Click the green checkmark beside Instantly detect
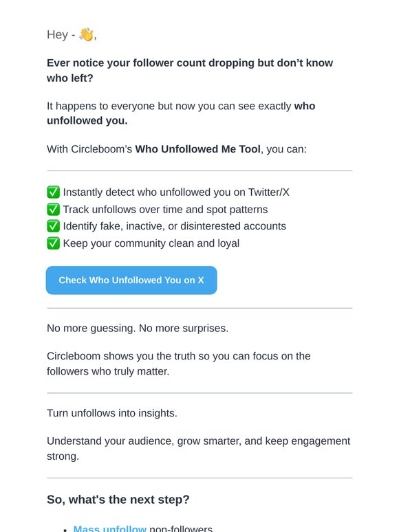This screenshot has width=399, height=532. 53,192
